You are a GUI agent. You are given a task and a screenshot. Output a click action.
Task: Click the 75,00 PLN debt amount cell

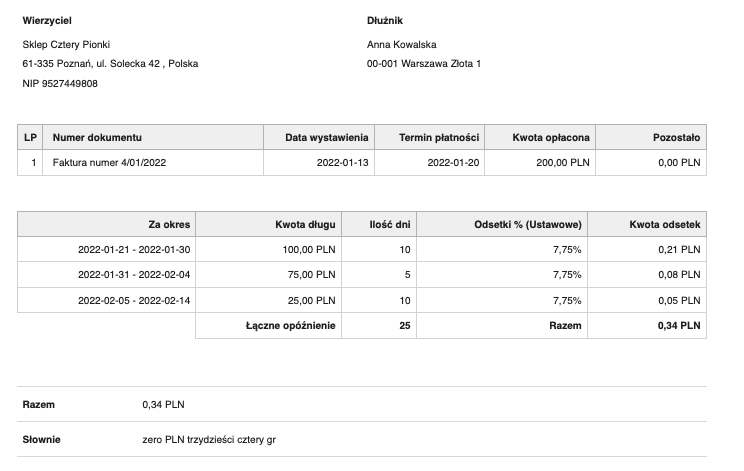[x=310, y=275]
